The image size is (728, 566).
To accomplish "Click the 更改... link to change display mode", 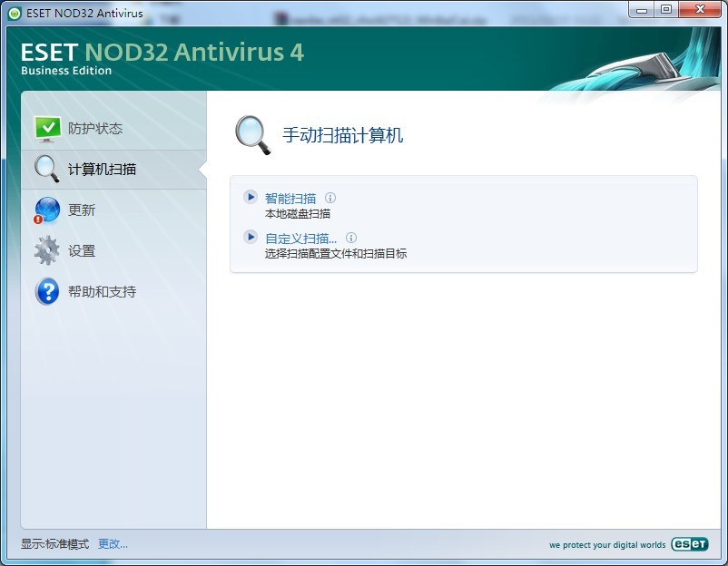I will [x=113, y=544].
